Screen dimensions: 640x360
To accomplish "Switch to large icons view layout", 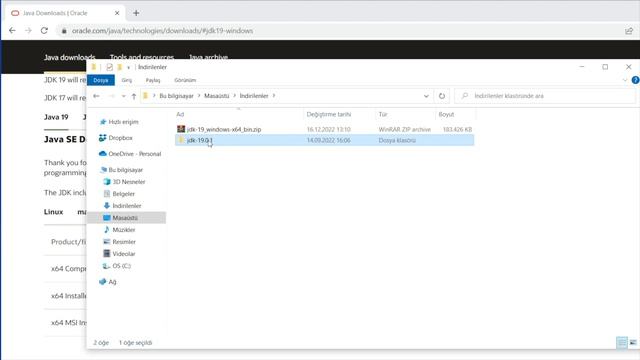I will (x=633, y=342).
